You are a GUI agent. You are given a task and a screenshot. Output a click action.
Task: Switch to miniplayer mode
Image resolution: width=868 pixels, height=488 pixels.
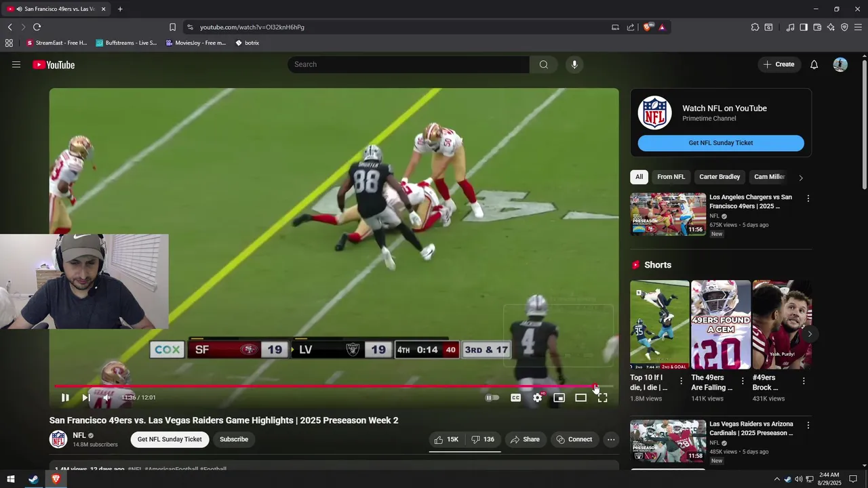[x=559, y=398]
